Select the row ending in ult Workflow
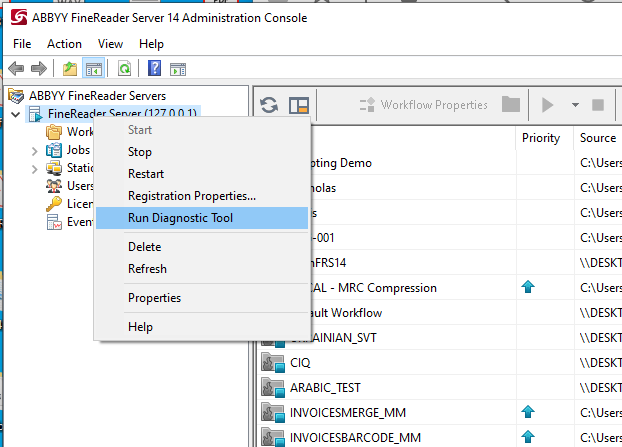Viewport: 622px width, 447px height. point(440,313)
